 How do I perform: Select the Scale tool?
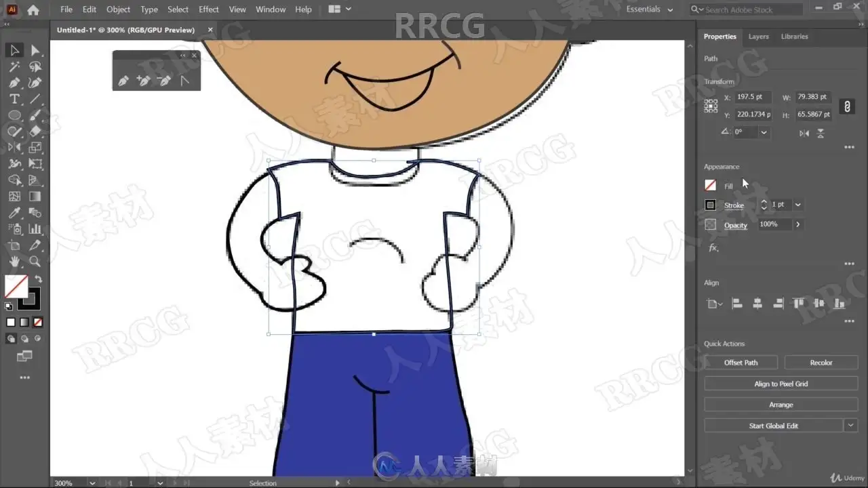(35, 148)
